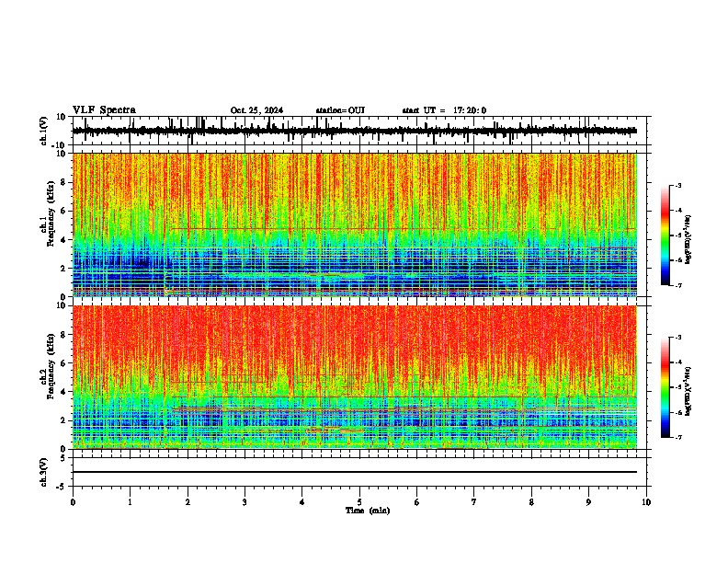Click the '1' minute tick label
This screenshot has width=728, height=563.
130,502
